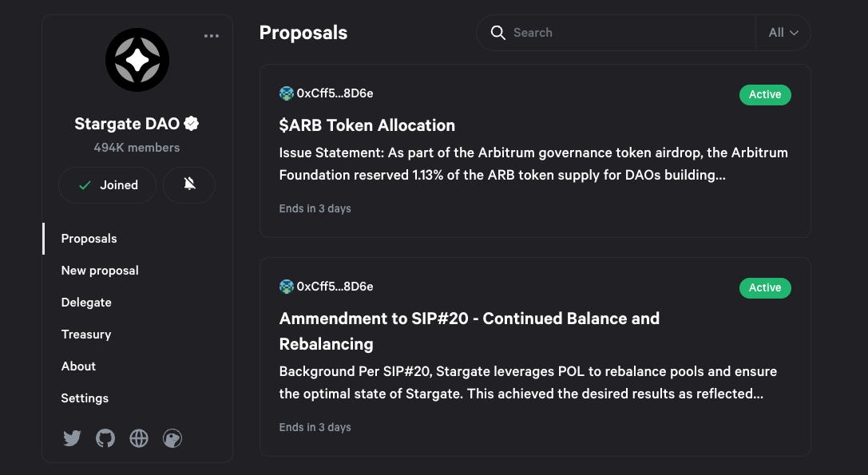This screenshot has width=868, height=475.
Task: Open New proposal from the sidebar
Action: pos(100,271)
